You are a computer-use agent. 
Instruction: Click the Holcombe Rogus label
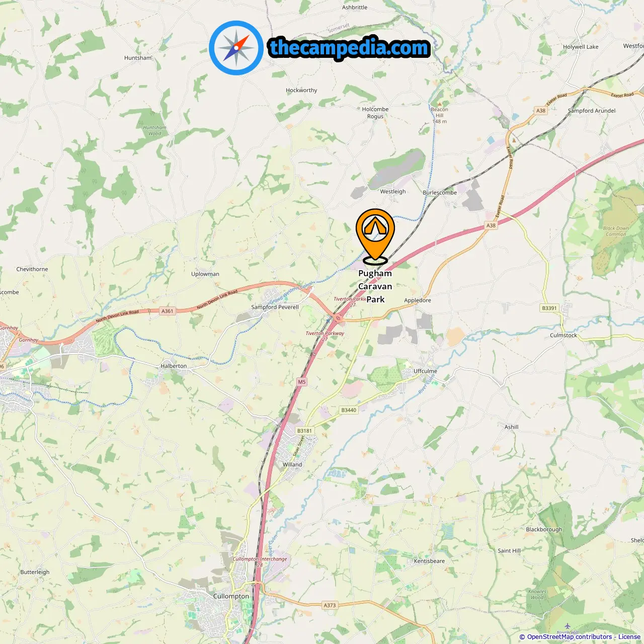click(375, 113)
